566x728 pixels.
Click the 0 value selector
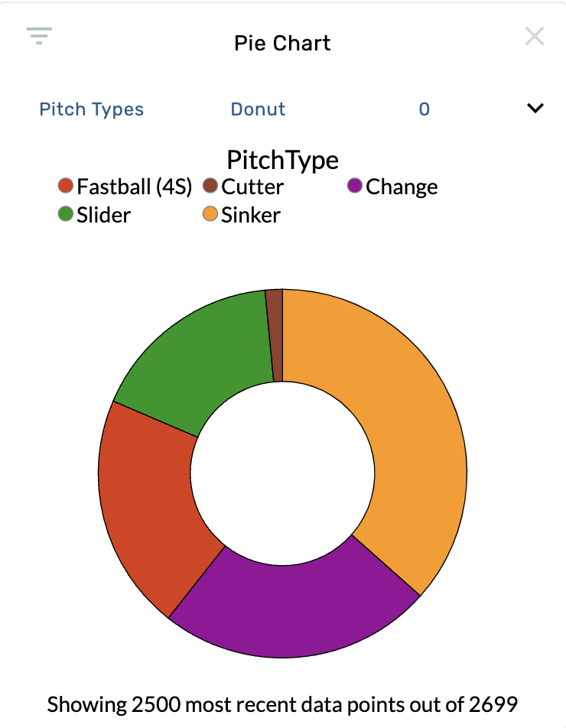(x=424, y=109)
